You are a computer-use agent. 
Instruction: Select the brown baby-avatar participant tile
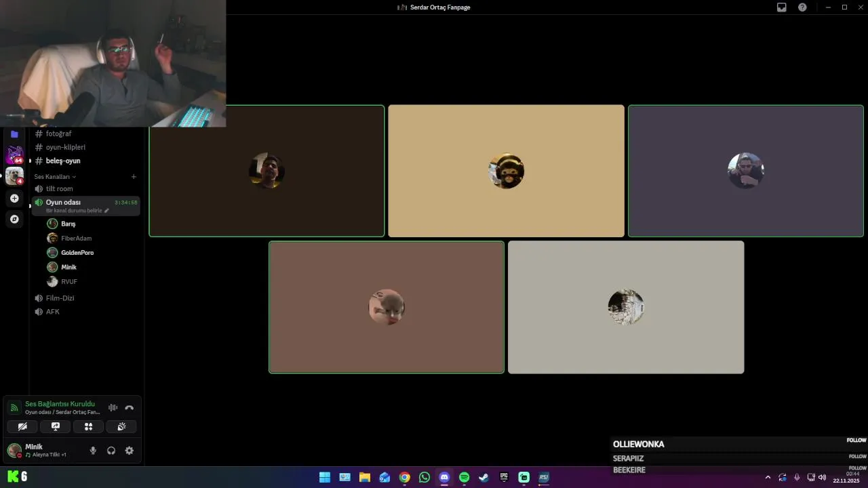tap(387, 307)
